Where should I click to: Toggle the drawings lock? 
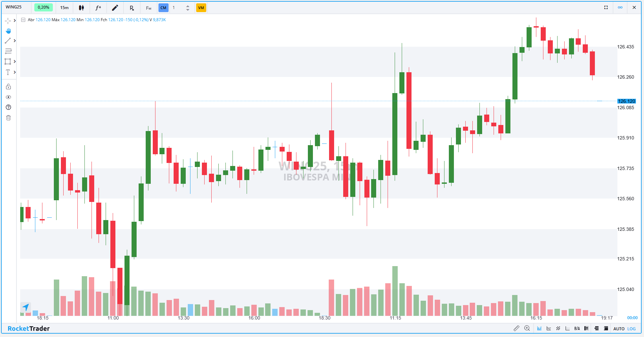click(8, 87)
